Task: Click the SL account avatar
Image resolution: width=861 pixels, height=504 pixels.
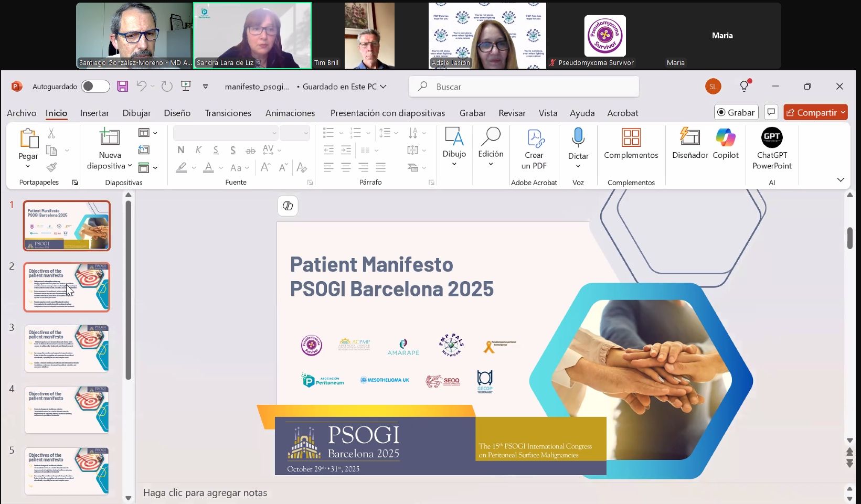Action: coord(713,87)
